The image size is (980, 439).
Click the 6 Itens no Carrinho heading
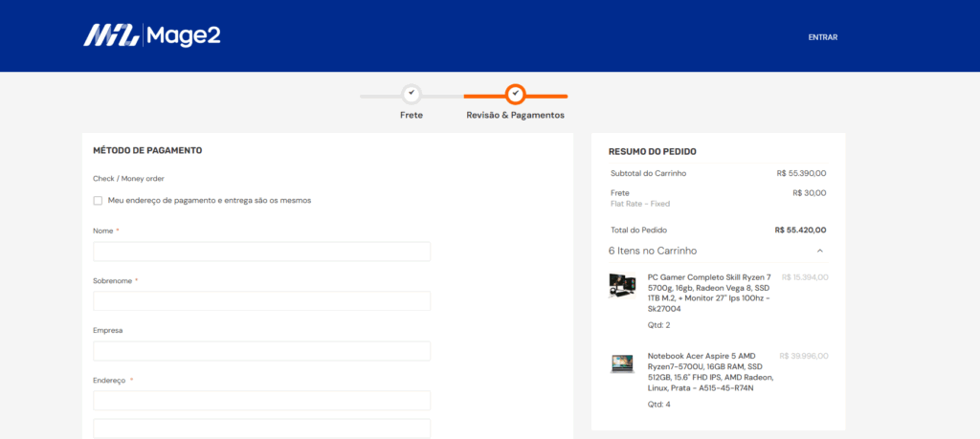[x=652, y=251]
